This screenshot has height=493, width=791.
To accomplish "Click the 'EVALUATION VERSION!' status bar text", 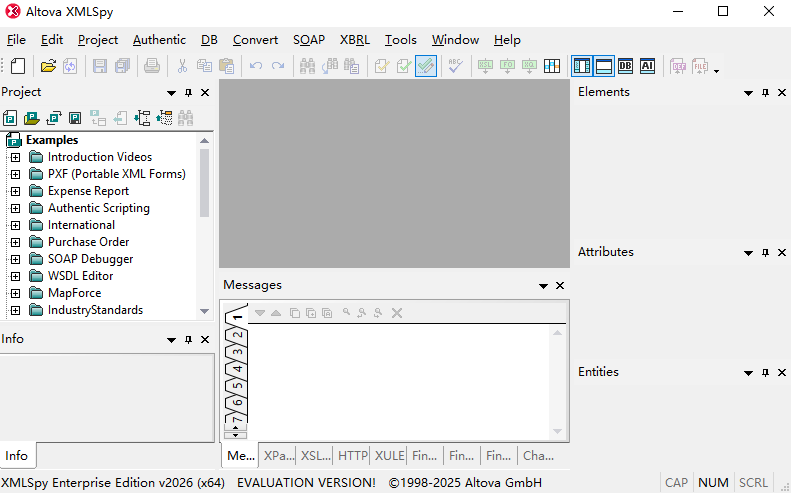I will coord(306,483).
